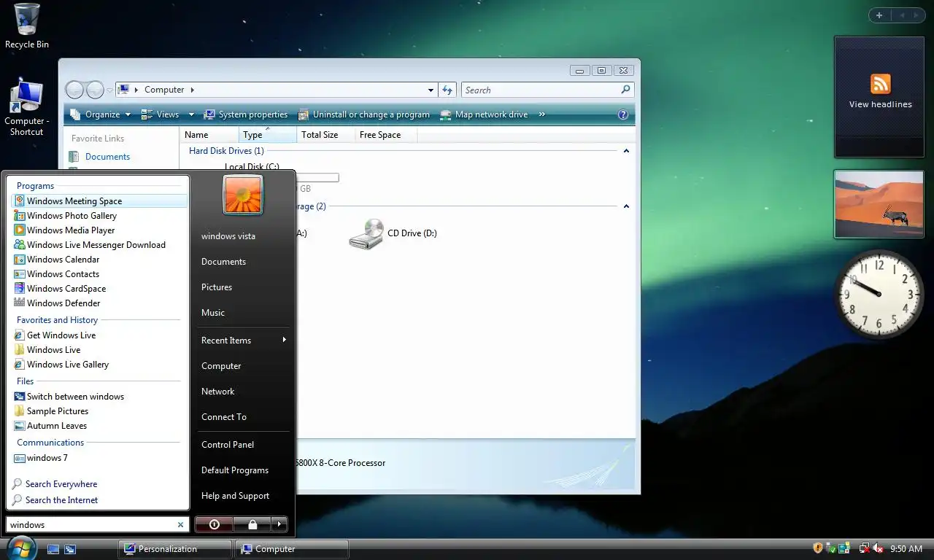Open the address bar history dropdown

(431, 90)
